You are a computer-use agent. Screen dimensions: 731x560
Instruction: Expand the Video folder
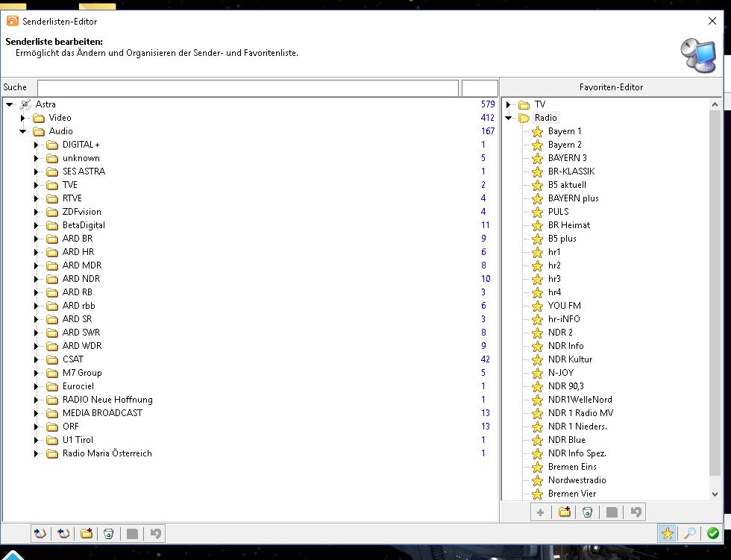[x=23, y=118]
